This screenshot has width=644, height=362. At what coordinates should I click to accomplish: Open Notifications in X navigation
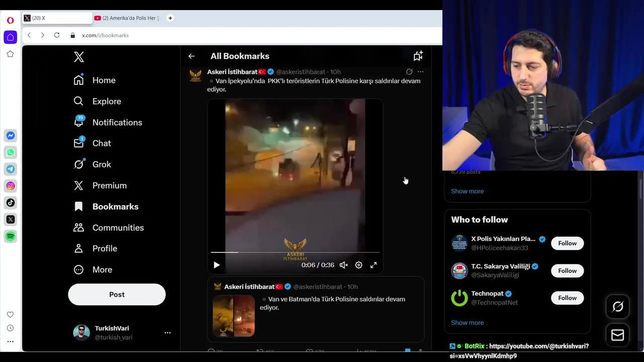click(108, 123)
